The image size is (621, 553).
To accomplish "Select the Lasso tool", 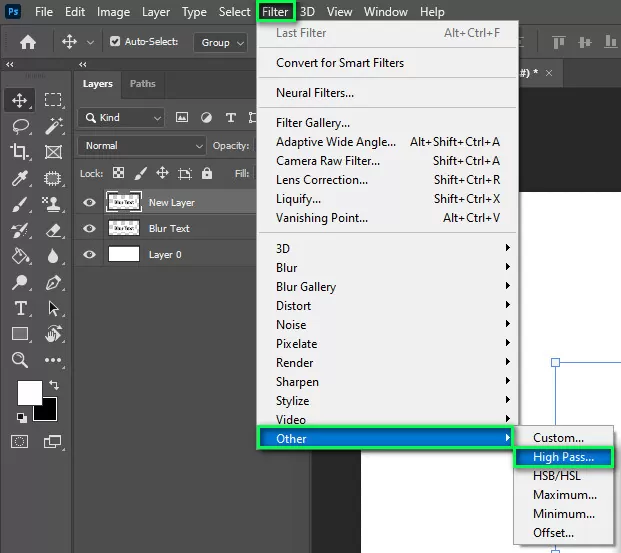I will click(20, 126).
